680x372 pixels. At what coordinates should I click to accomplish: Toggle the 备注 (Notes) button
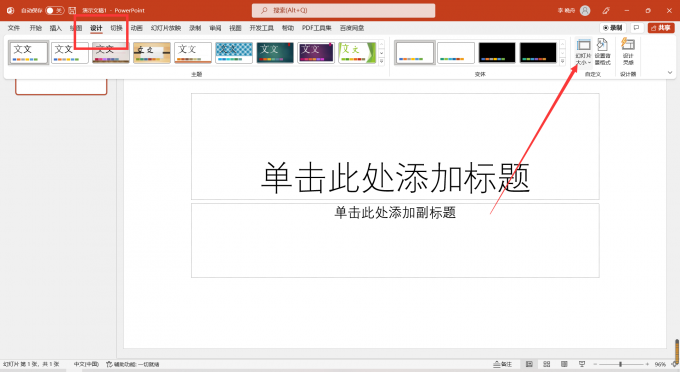(x=503, y=364)
